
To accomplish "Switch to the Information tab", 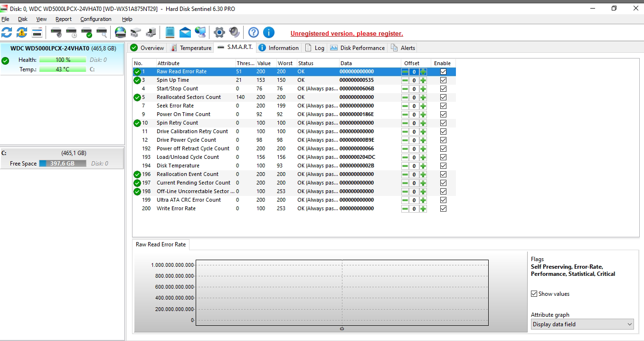I will pos(279,48).
